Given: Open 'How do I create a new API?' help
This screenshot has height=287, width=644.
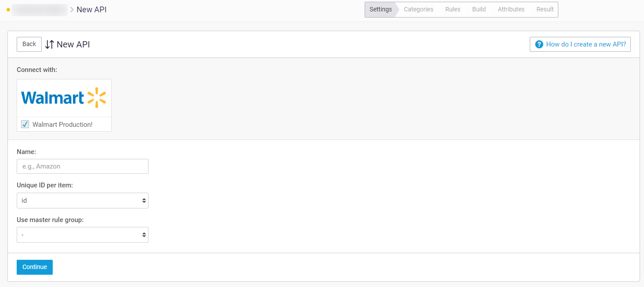Looking at the screenshot, I should pyautogui.click(x=580, y=44).
